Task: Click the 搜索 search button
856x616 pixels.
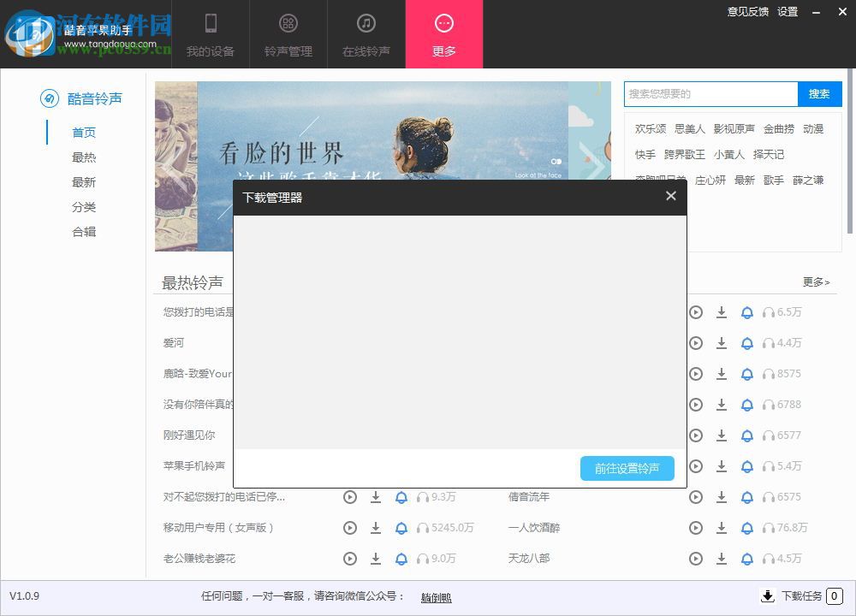Action: click(x=819, y=94)
